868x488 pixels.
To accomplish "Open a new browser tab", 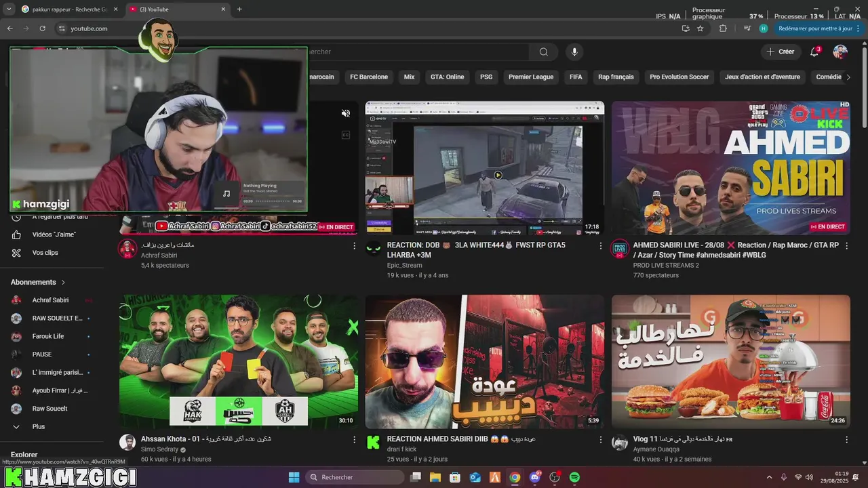I will (x=239, y=9).
